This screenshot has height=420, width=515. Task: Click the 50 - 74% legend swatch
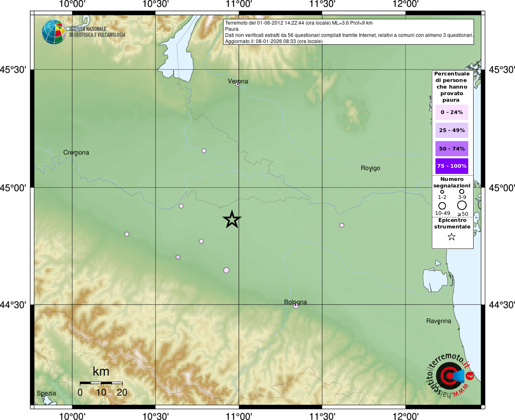[451, 148]
